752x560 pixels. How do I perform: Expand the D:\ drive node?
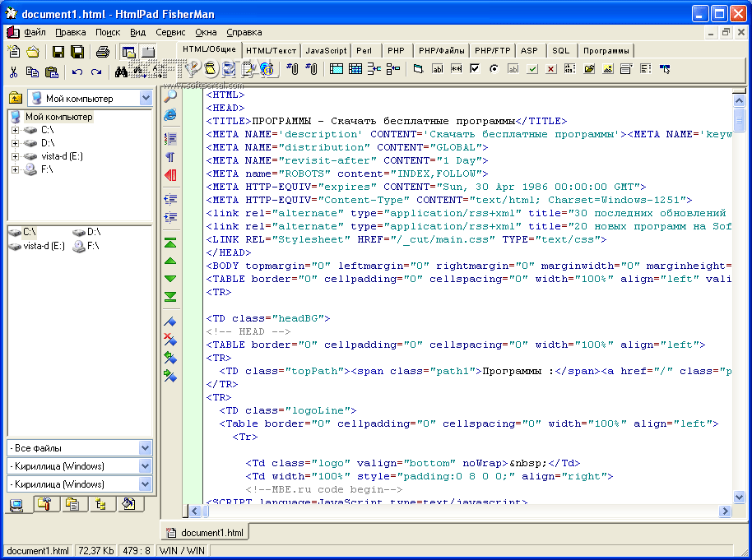coord(15,143)
